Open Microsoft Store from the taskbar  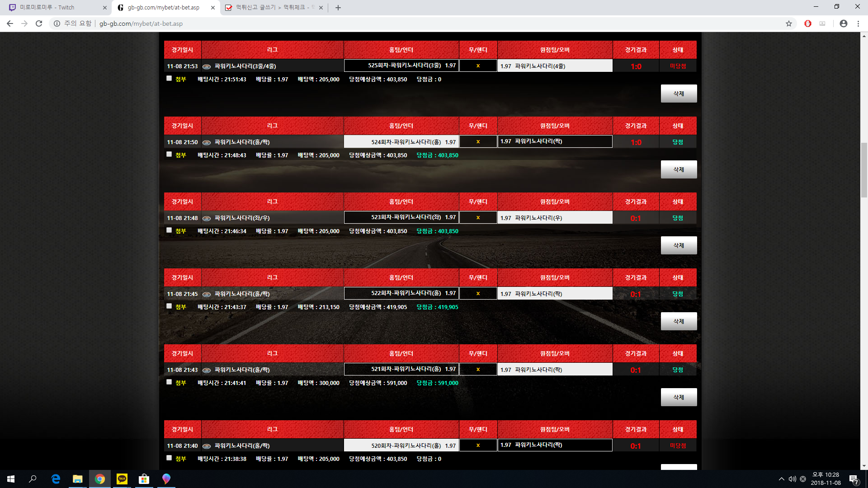144,479
